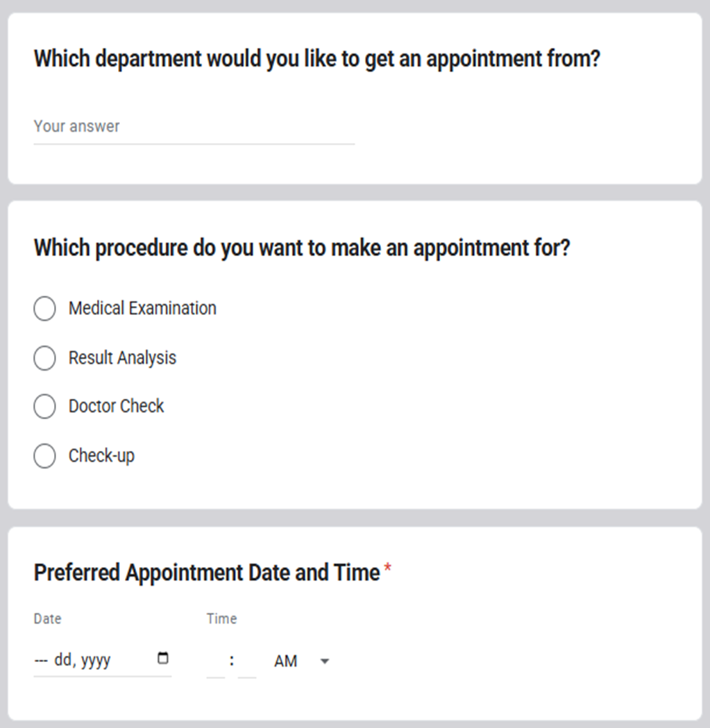Click the department 'Your answer' text field

point(194,127)
